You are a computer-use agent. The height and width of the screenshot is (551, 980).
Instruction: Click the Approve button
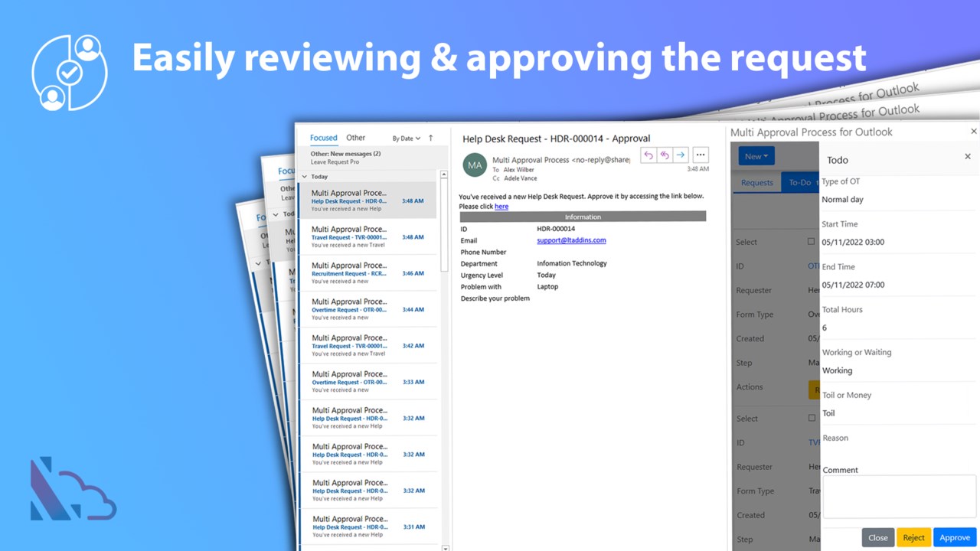tap(955, 537)
